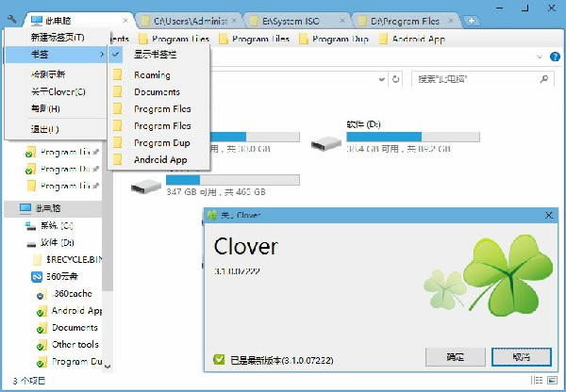
Task: Open Documents in the bookmarks submenu
Action: tap(158, 92)
